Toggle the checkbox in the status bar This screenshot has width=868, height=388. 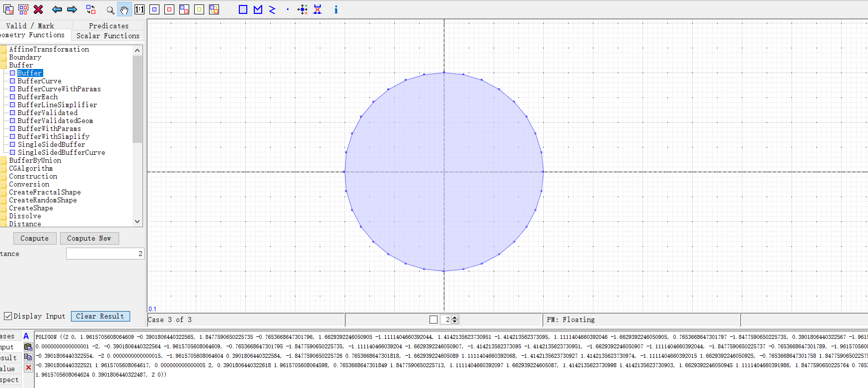click(x=434, y=320)
